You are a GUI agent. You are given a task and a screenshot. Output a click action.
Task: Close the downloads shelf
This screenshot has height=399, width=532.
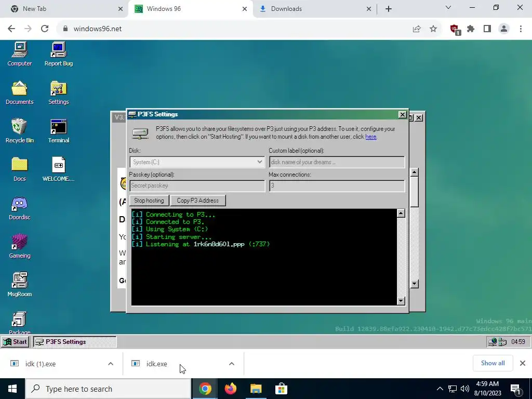click(x=523, y=363)
